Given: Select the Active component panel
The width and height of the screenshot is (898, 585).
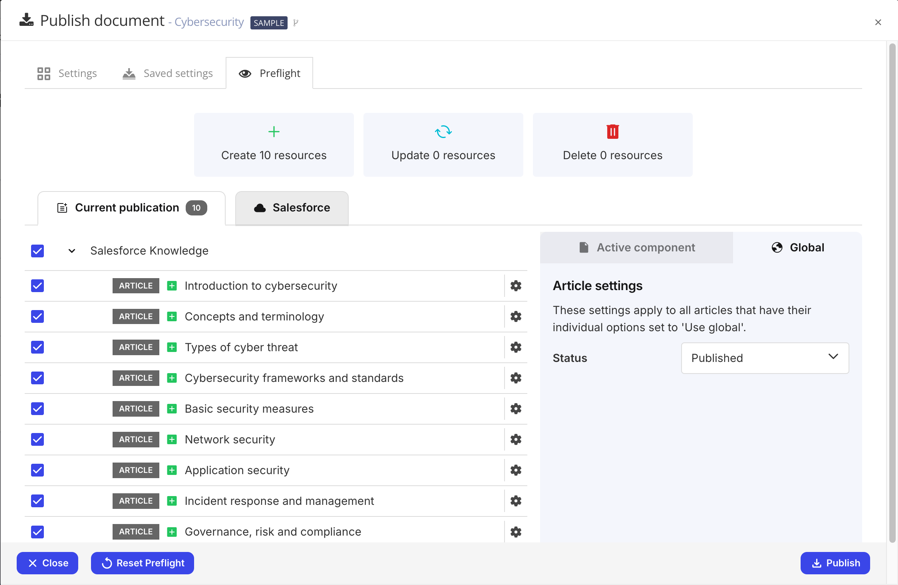Looking at the screenshot, I should click(x=635, y=247).
